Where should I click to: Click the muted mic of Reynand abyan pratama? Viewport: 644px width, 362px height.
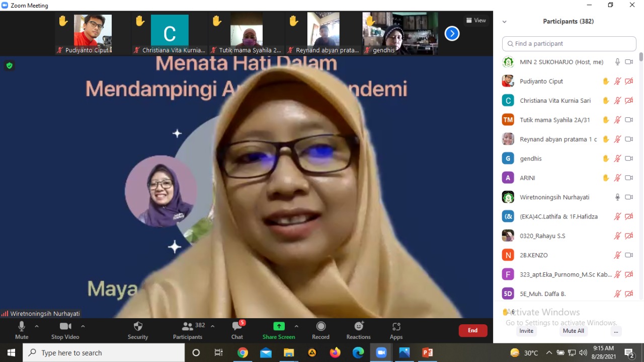[x=618, y=139]
